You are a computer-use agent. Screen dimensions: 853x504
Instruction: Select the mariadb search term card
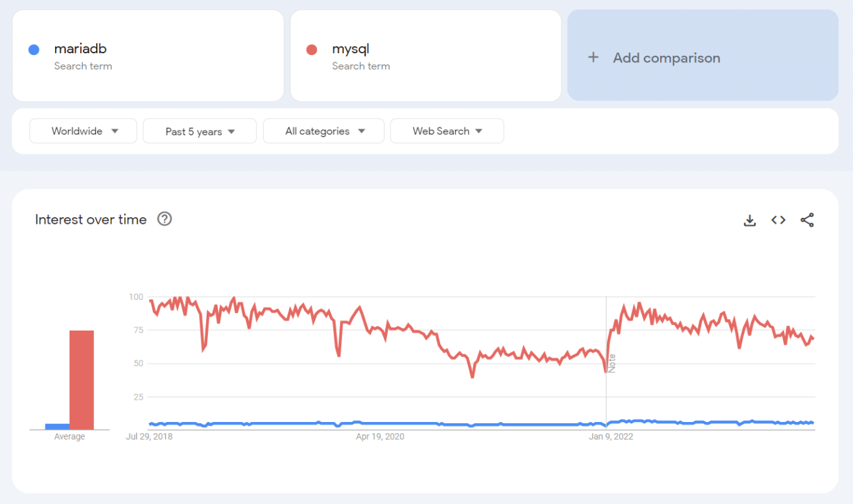tap(148, 56)
